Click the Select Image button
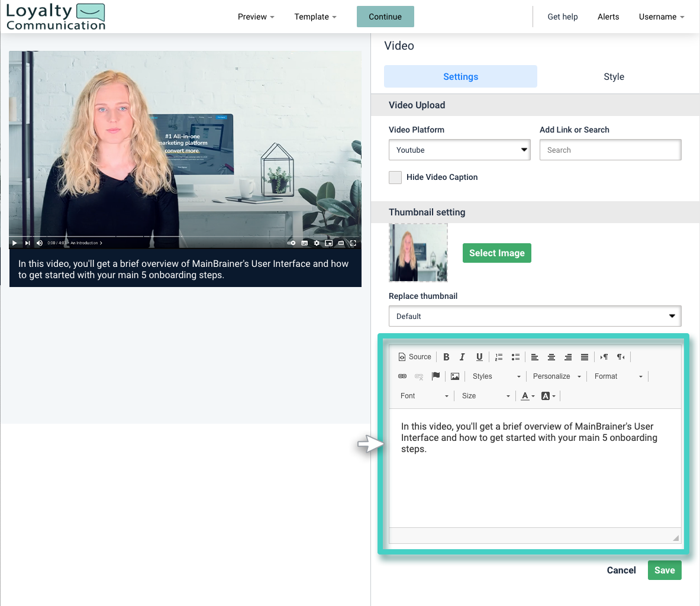Image resolution: width=700 pixels, height=606 pixels. pyautogui.click(x=496, y=253)
